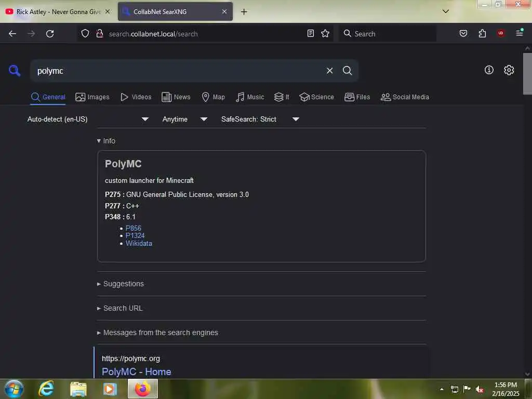Open the P1324 link

[135, 236]
